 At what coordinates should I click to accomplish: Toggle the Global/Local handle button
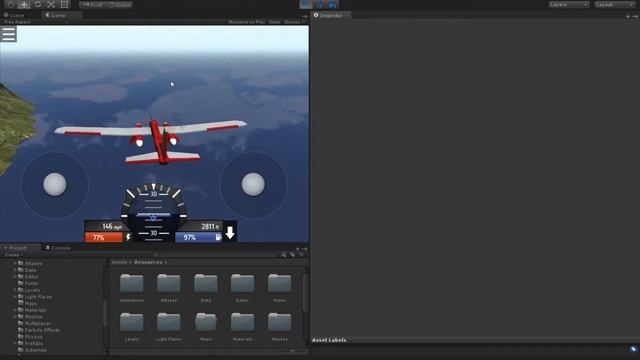(x=120, y=5)
